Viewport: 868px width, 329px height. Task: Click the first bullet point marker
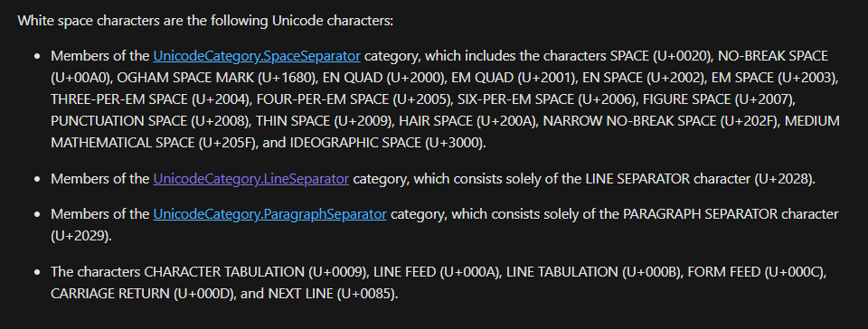(x=37, y=56)
